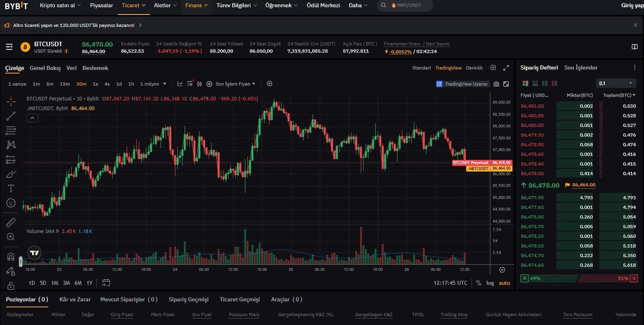Collapse the chart legend with chevron button
The height and width of the screenshot is (325, 644).
click(x=33, y=118)
